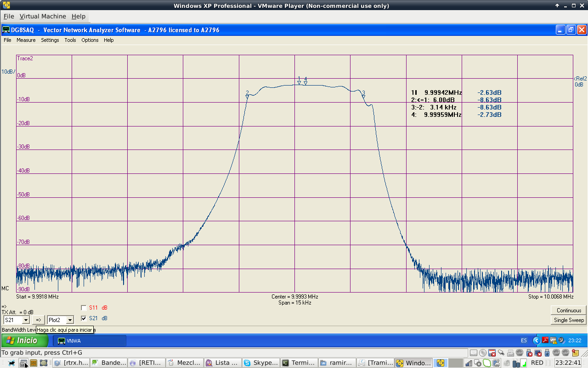Select the VNWA taskbar item
The height and width of the screenshot is (368, 588).
coord(90,341)
